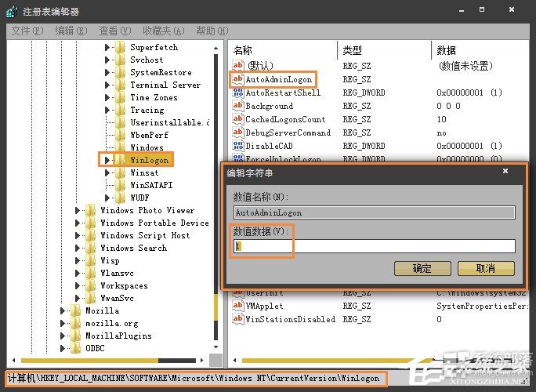Click the string icon of (默认) value
The height and width of the screenshot is (392, 536).
pyautogui.click(x=237, y=65)
